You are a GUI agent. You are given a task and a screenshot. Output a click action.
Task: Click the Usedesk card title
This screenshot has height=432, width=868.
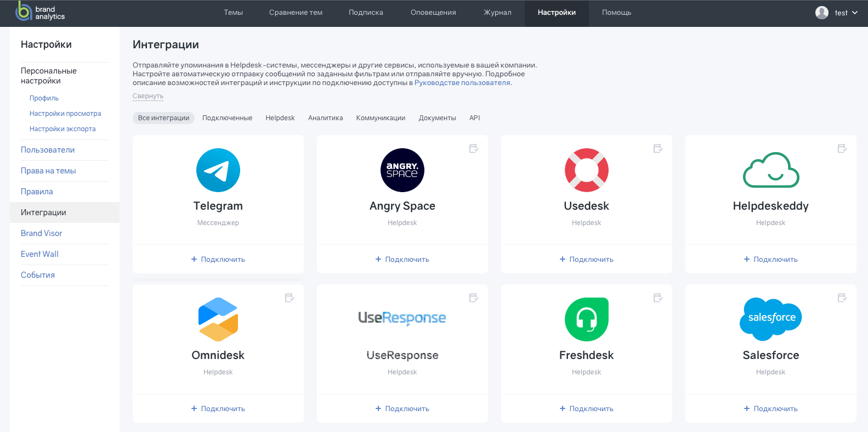point(587,206)
